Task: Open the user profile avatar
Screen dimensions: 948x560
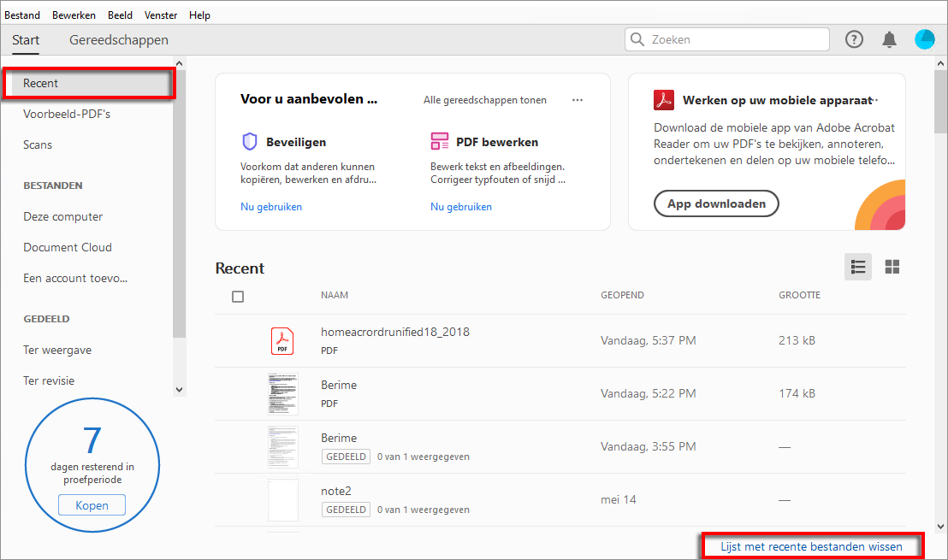Action: click(925, 39)
